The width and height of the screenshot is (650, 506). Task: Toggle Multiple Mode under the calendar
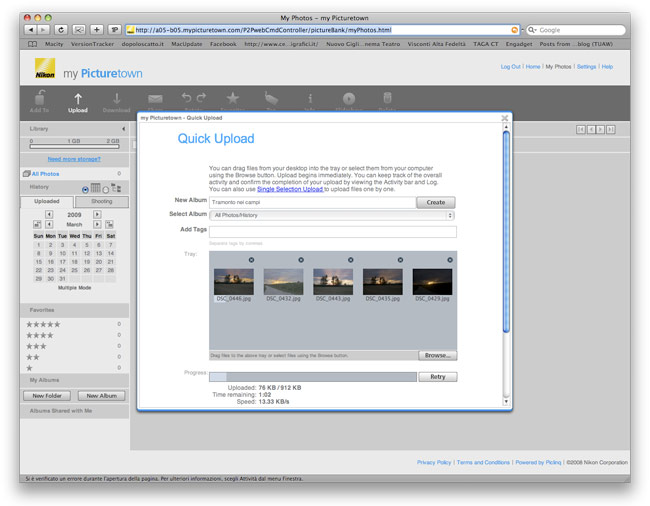74,288
